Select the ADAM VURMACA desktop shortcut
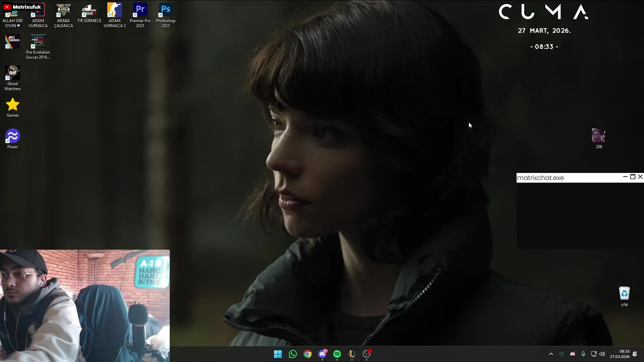The width and height of the screenshot is (644, 362). point(38,16)
